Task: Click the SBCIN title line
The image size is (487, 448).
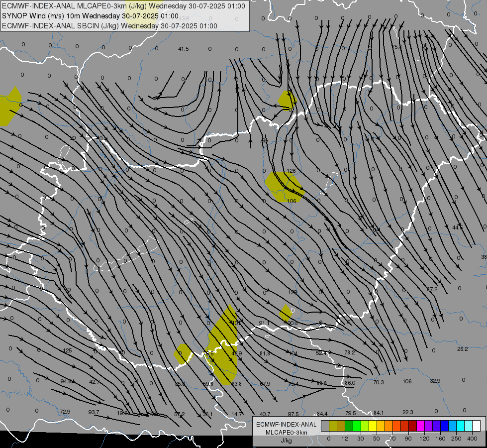Action: pyautogui.click(x=109, y=26)
